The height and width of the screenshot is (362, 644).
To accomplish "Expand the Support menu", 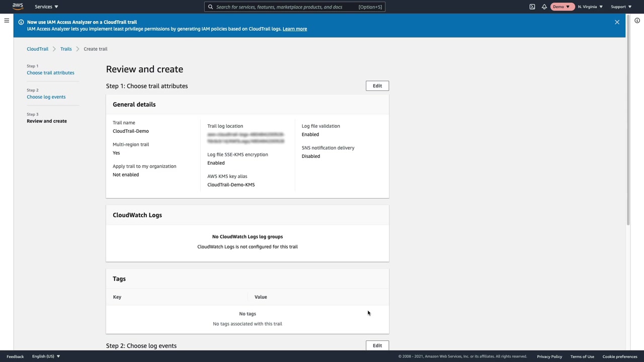I will pos(621,7).
